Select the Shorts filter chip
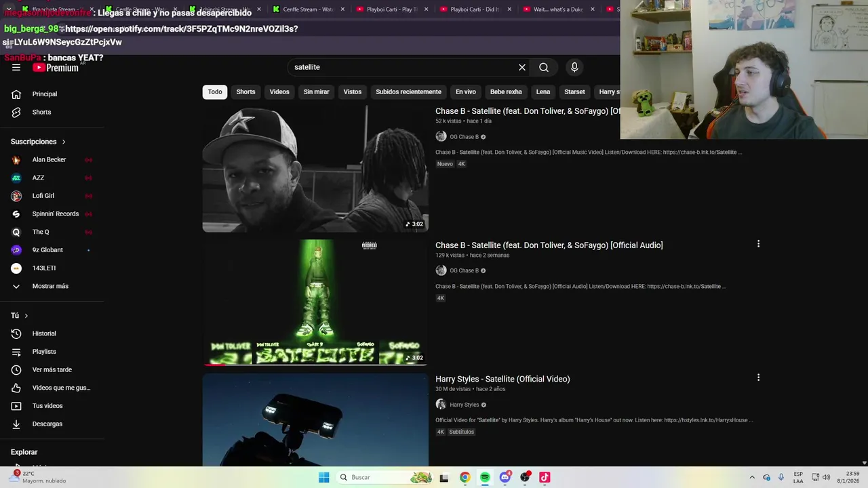Viewport: 868px width, 488px height. coord(245,92)
